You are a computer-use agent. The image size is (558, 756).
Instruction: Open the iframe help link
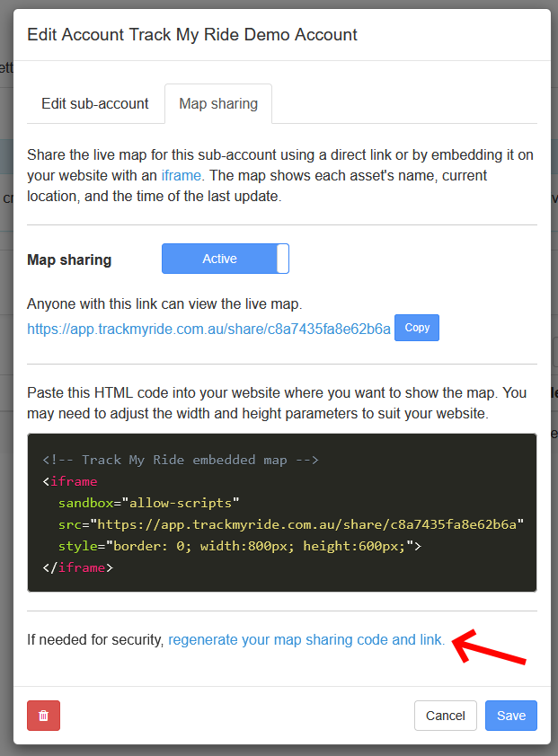pyautogui.click(x=181, y=175)
